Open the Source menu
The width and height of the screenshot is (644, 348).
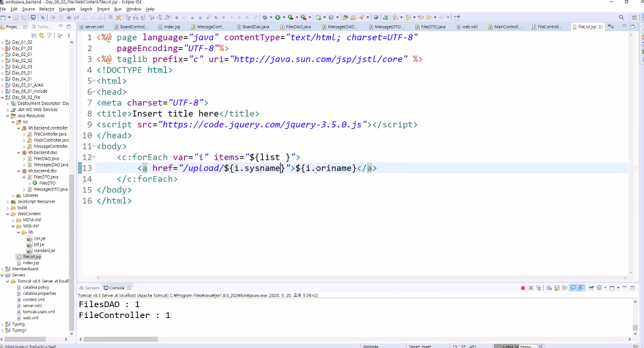[x=29, y=9]
